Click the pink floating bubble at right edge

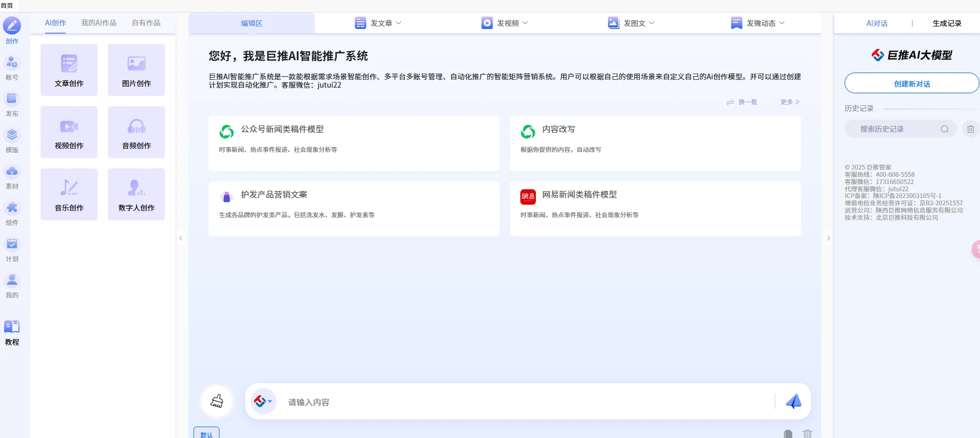point(976,249)
